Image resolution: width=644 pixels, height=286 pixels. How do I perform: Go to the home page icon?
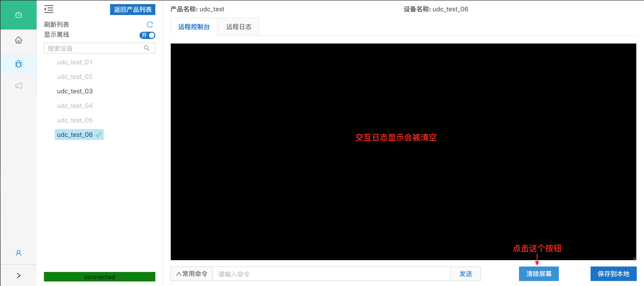19,40
